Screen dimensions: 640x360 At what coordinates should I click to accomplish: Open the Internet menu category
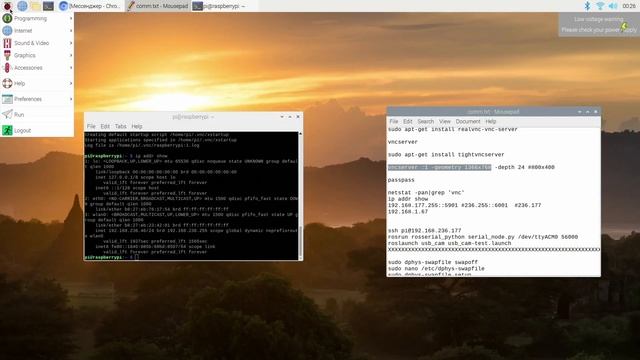tap(37, 31)
